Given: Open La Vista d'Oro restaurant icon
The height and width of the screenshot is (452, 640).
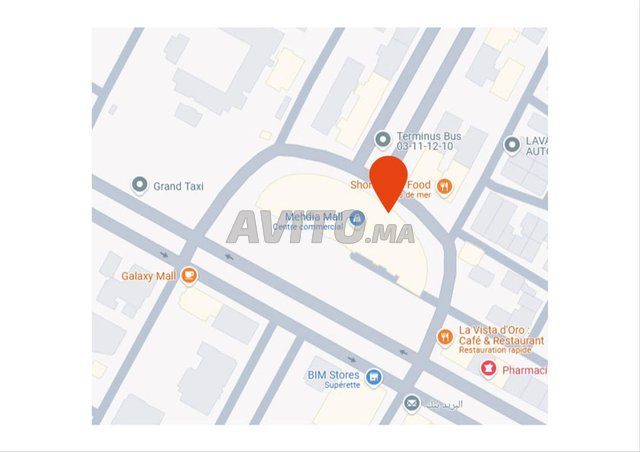Looking at the screenshot, I should [x=444, y=338].
